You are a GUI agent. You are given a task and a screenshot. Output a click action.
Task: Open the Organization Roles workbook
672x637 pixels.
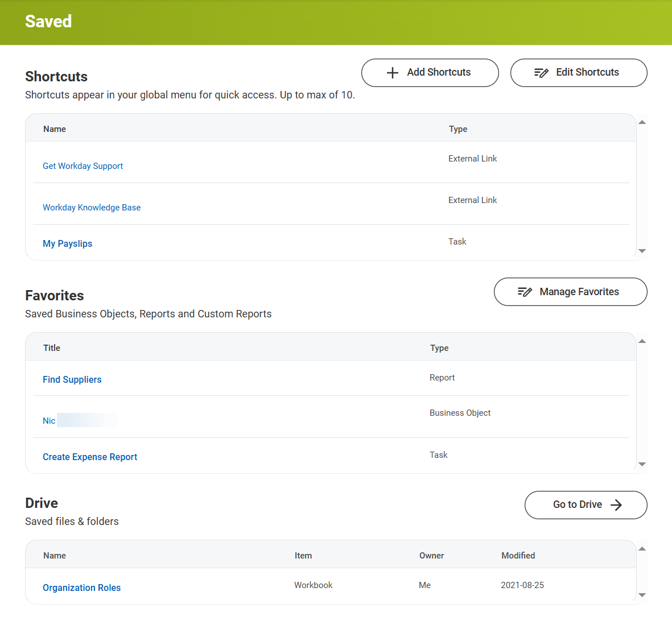81,588
